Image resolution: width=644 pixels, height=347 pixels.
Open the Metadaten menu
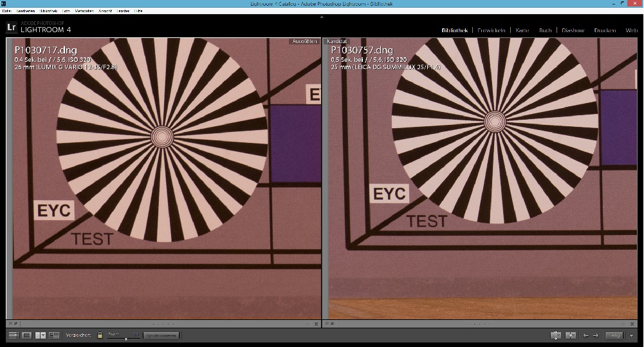(84, 11)
